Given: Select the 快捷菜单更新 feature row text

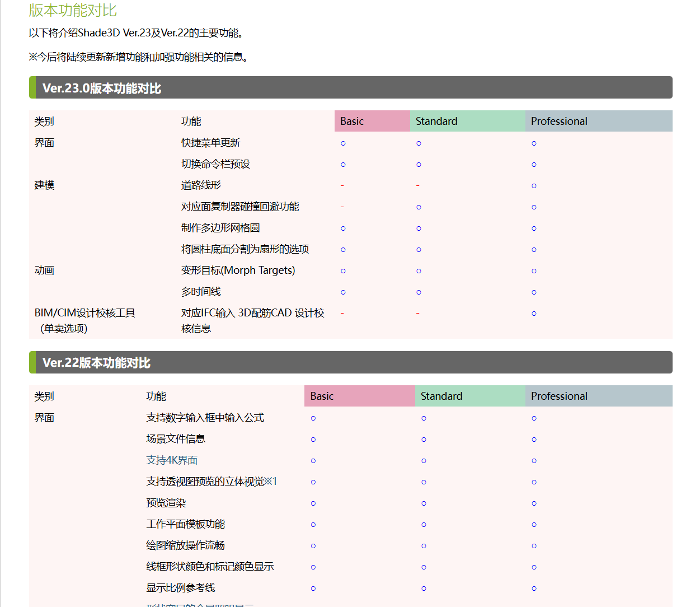Looking at the screenshot, I should pos(210,143).
